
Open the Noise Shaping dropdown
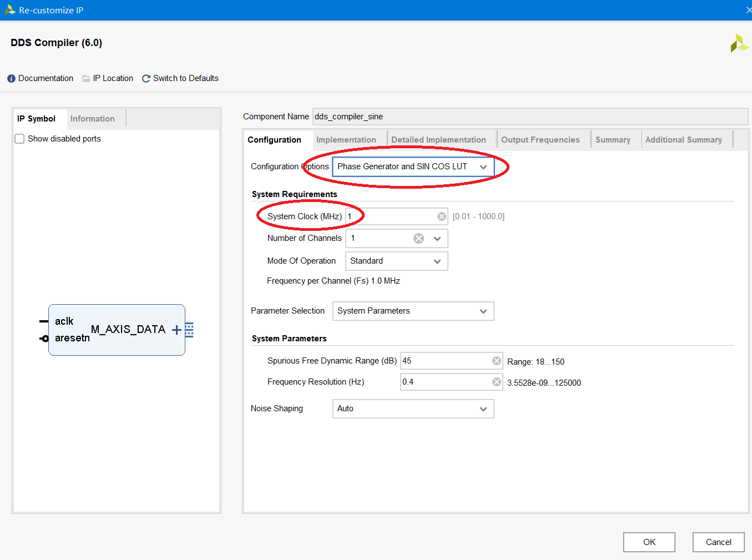[413, 408]
